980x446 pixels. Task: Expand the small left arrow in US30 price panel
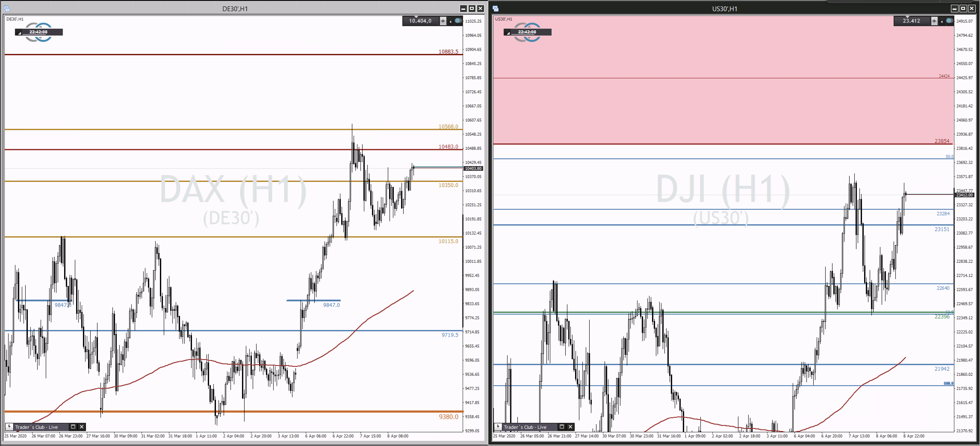[x=942, y=21]
